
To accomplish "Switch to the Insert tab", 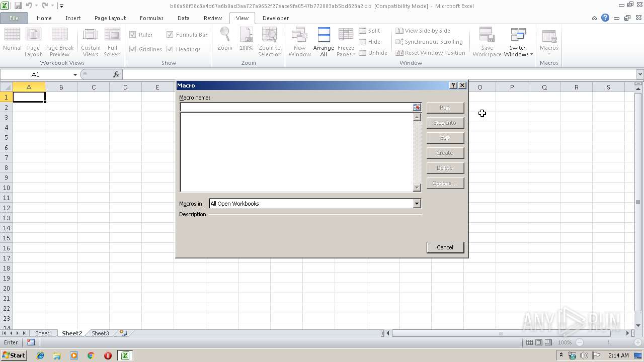I will point(73,18).
